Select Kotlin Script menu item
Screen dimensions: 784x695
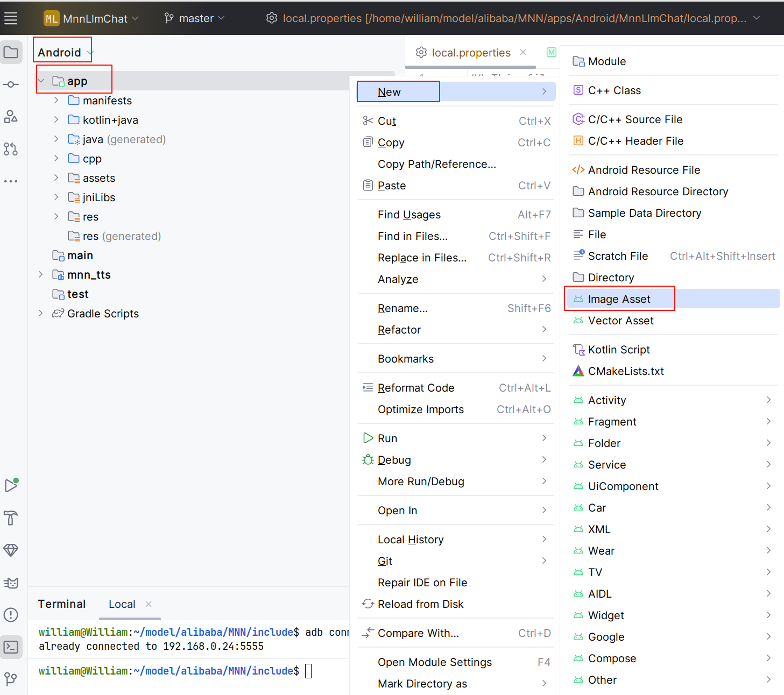pyautogui.click(x=673, y=349)
